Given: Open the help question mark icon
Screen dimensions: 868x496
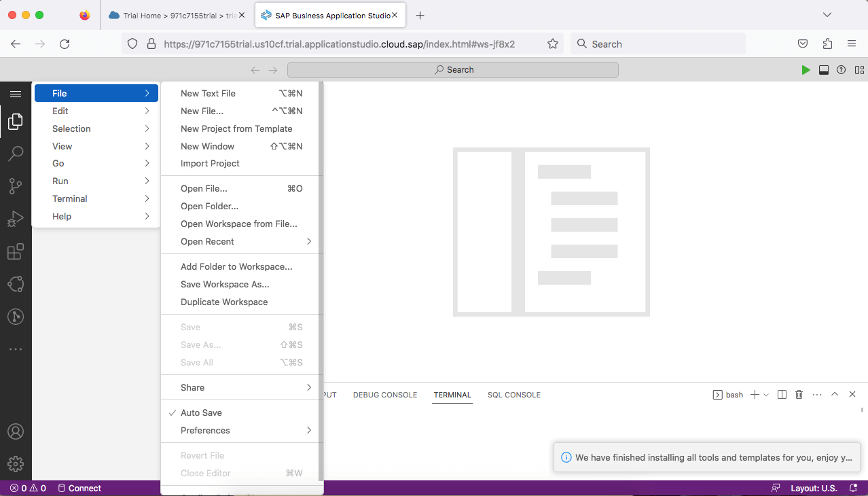Looking at the screenshot, I should tap(842, 70).
